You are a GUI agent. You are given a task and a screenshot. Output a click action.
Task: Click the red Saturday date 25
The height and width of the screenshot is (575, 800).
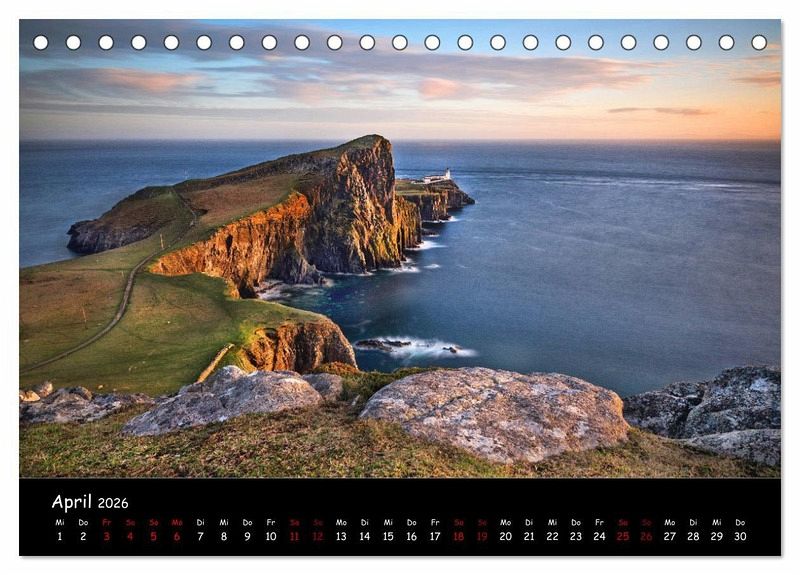point(623,536)
